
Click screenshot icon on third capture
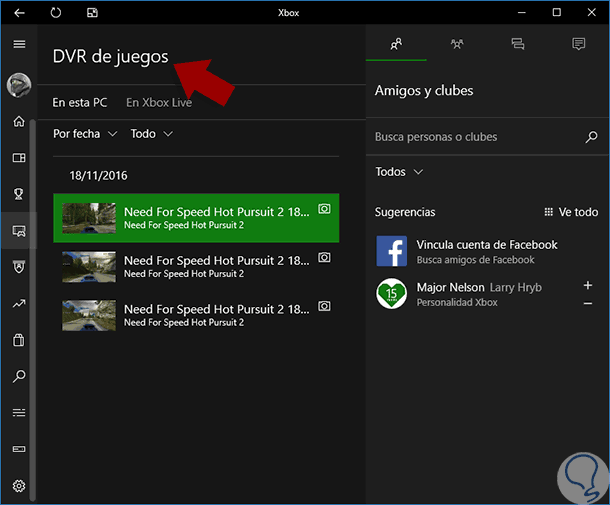tap(324, 306)
